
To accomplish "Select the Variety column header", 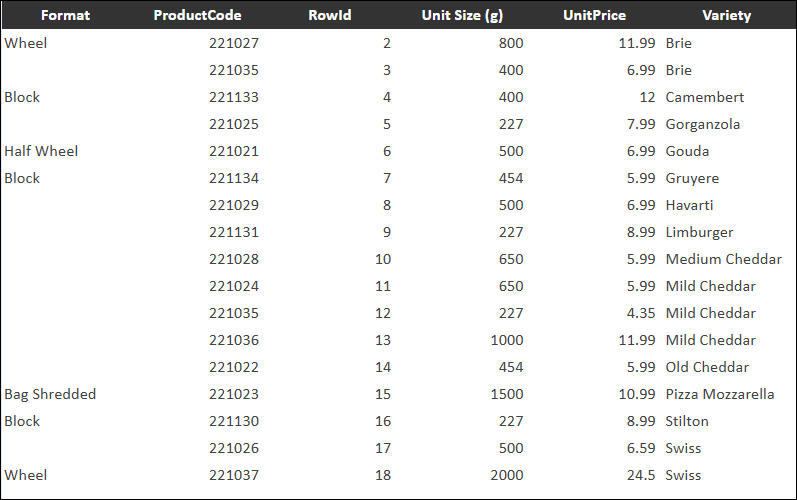I will (x=726, y=16).
